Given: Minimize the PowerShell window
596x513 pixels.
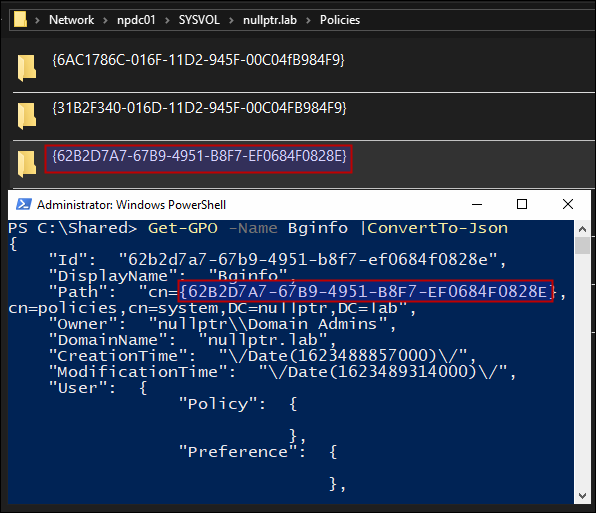Looking at the screenshot, I should point(477,204).
